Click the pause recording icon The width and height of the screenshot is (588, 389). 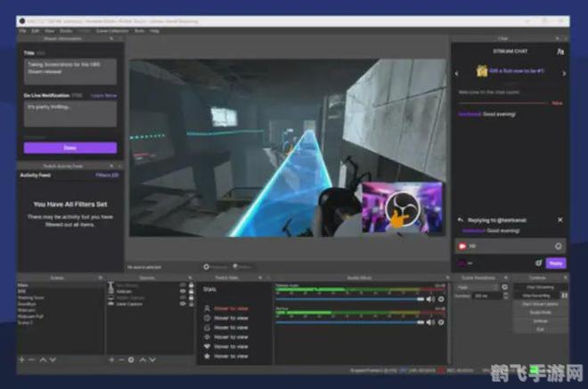click(559, 296)
